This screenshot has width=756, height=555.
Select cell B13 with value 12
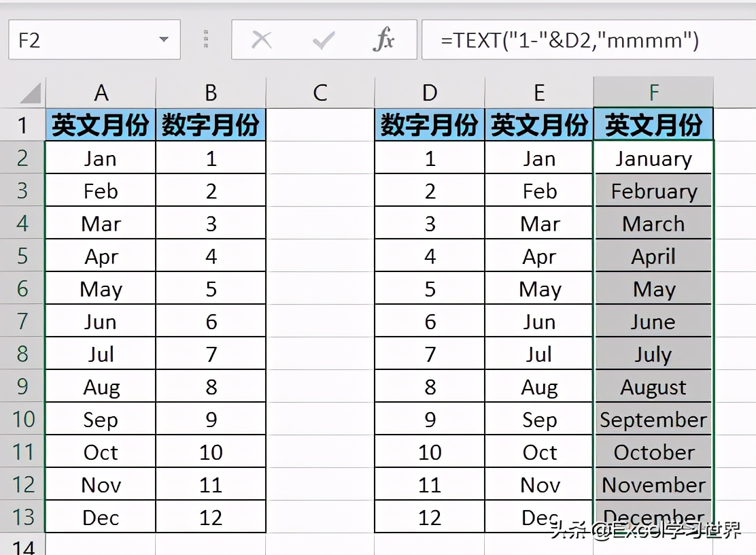click(211, 516)
